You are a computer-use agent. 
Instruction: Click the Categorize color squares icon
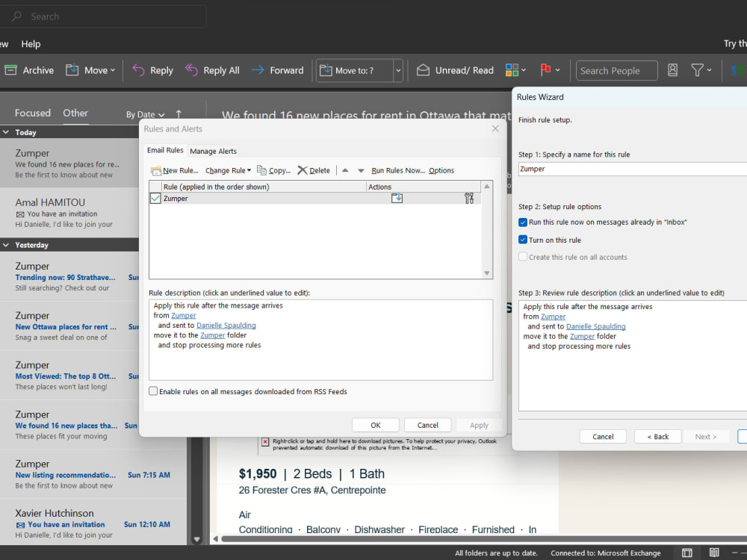pos(512,69)
